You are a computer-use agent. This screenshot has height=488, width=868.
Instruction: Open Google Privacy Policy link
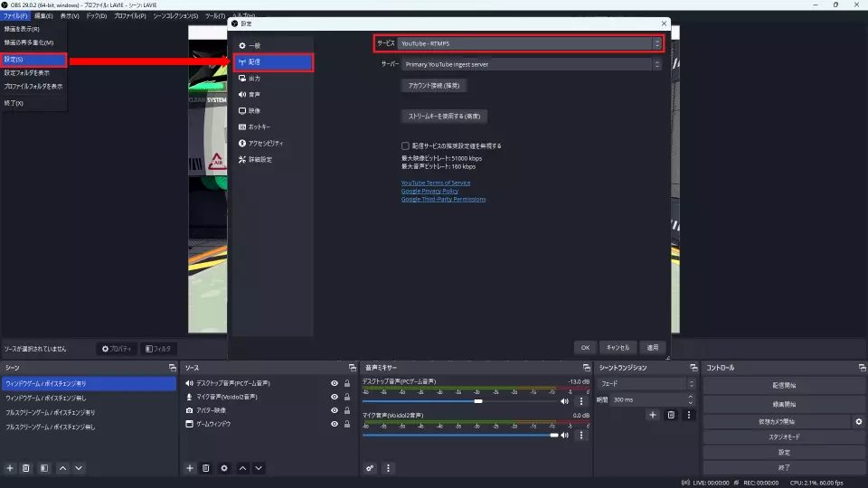pyautogui.click(x=429, y=191)
